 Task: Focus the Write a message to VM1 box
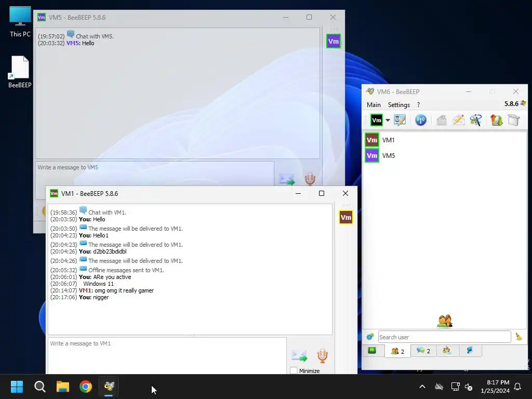point(167,355)
